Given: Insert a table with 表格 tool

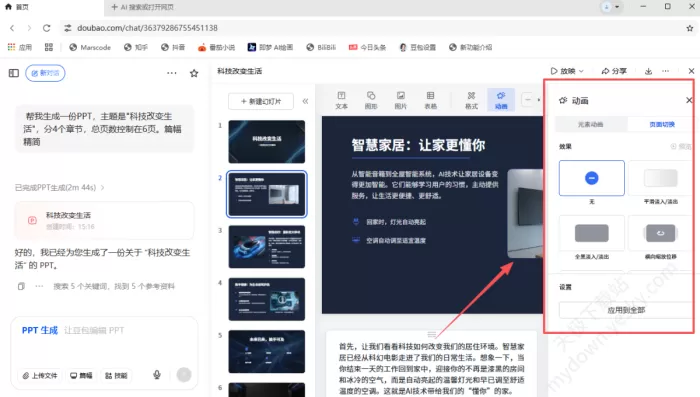Looking at the screenshot, I should click(x=430, y=100).
